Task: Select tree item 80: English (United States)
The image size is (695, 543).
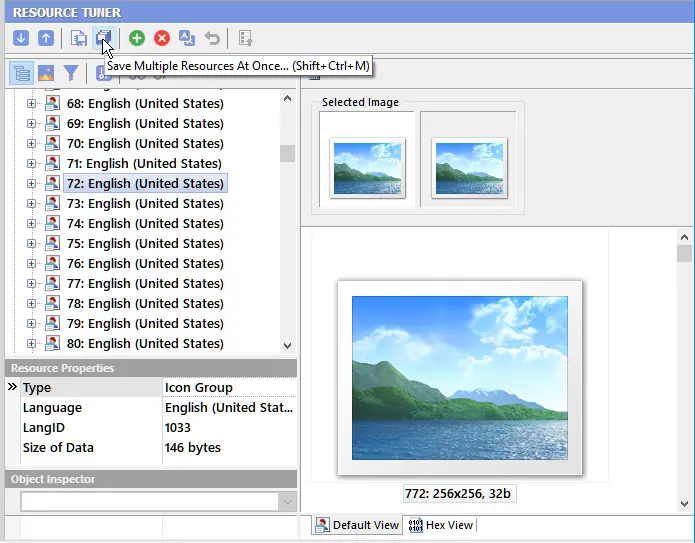Action: [x=145, y=344]
